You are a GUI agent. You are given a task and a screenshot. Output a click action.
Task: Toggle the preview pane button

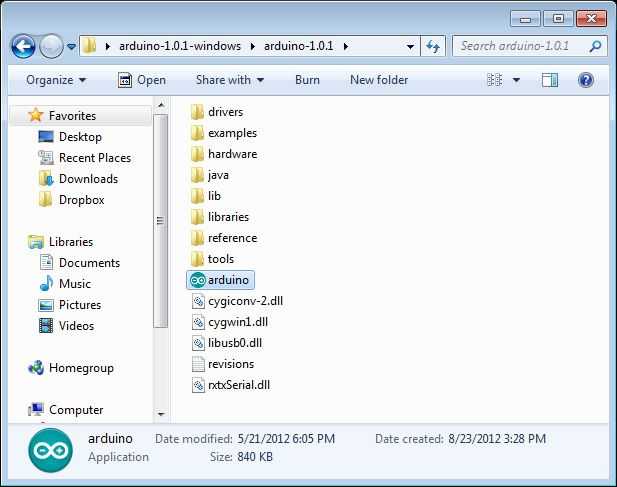(x=549, y=80)
